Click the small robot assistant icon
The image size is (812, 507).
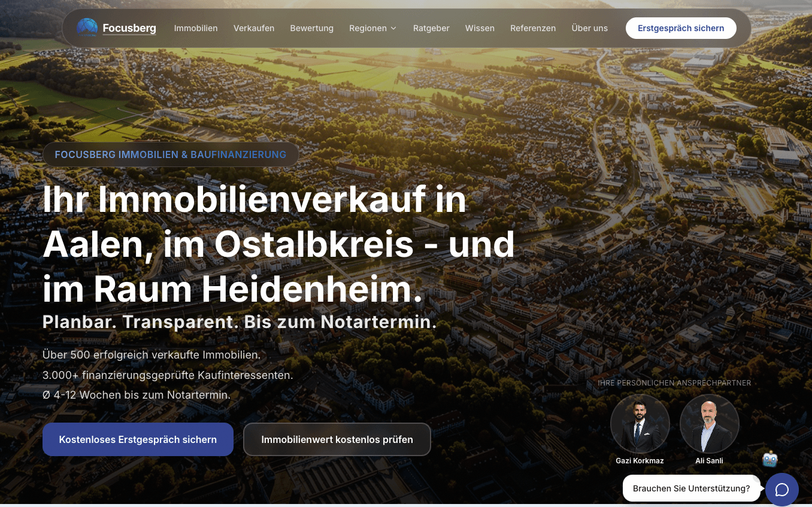pos(770,459)
